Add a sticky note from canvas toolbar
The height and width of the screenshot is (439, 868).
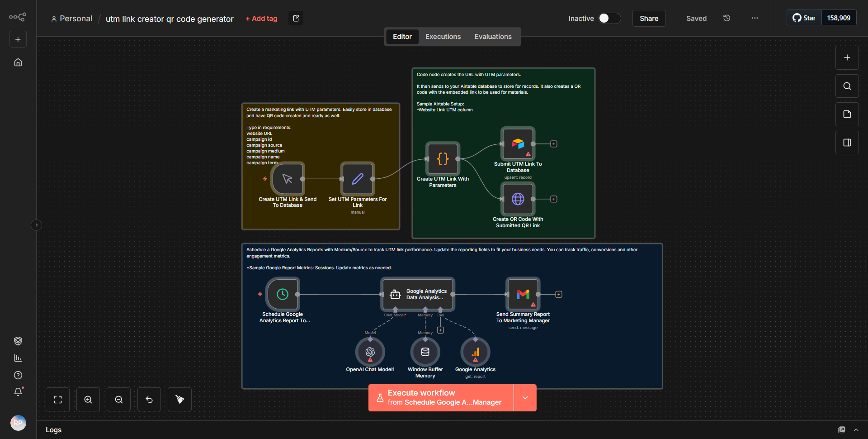(847, 114)
